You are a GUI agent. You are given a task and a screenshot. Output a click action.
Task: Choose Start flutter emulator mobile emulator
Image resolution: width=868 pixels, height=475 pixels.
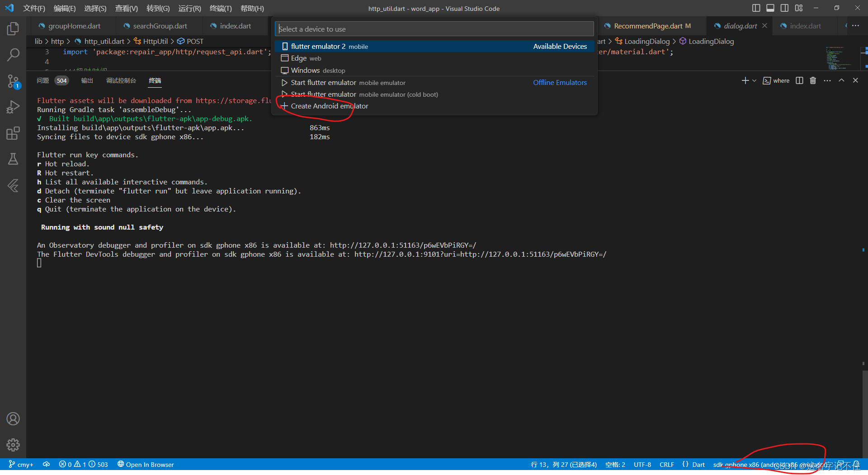(x=434, y=83)
